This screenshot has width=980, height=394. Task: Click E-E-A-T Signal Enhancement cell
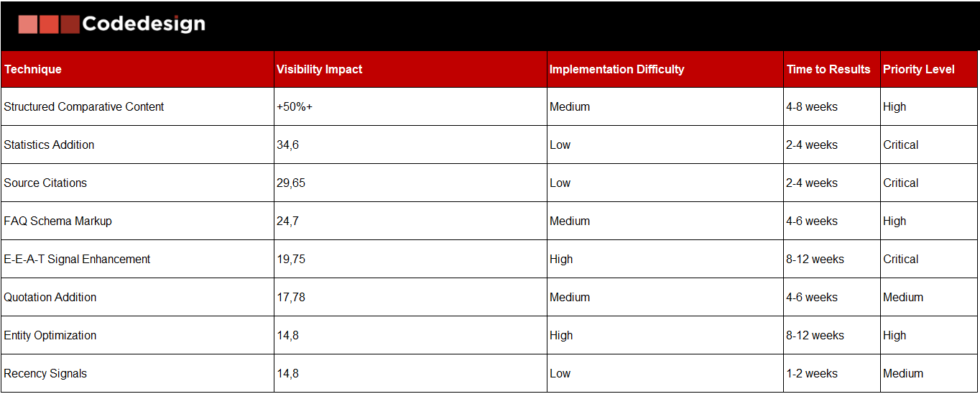point(77,260)
